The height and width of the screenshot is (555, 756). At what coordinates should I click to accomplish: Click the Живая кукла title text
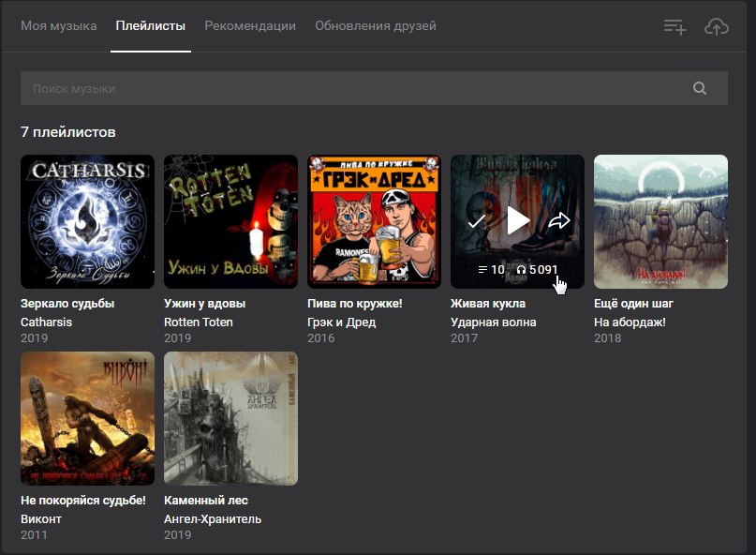click(488, 304)
